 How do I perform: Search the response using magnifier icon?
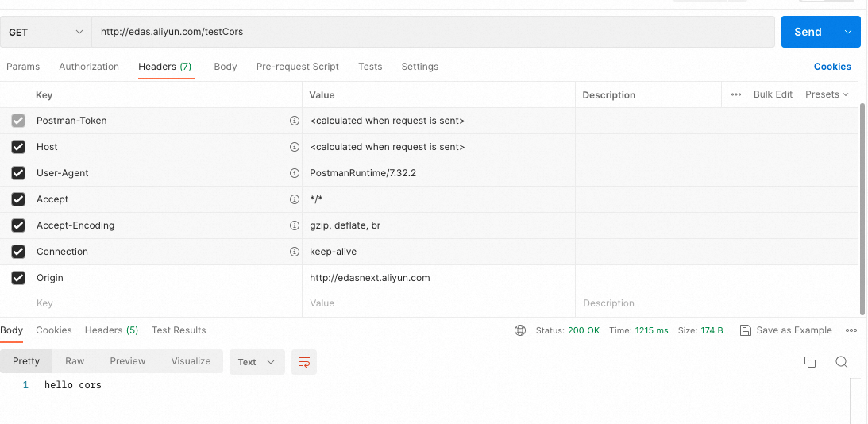click(x=842, y=362)
